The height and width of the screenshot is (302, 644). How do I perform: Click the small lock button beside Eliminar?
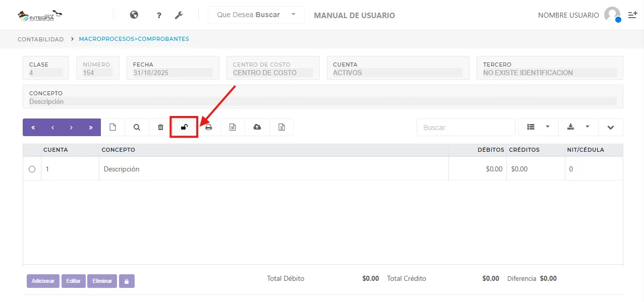click(126, 281)
